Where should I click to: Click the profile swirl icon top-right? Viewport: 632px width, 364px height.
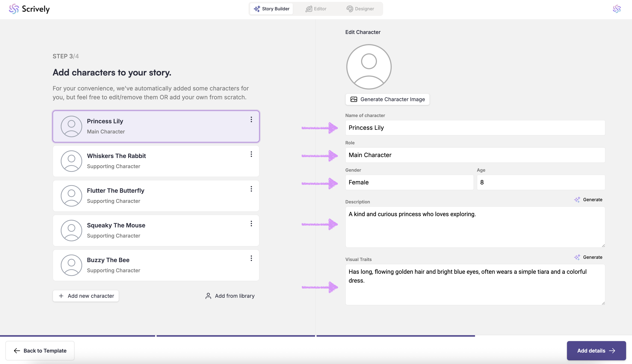point(616,9)
